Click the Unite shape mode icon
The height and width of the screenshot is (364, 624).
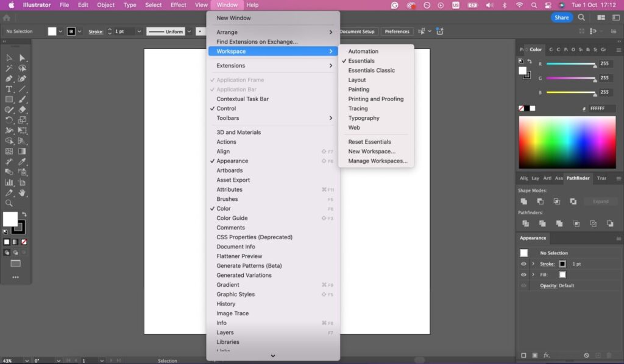(x=523, y=201)
